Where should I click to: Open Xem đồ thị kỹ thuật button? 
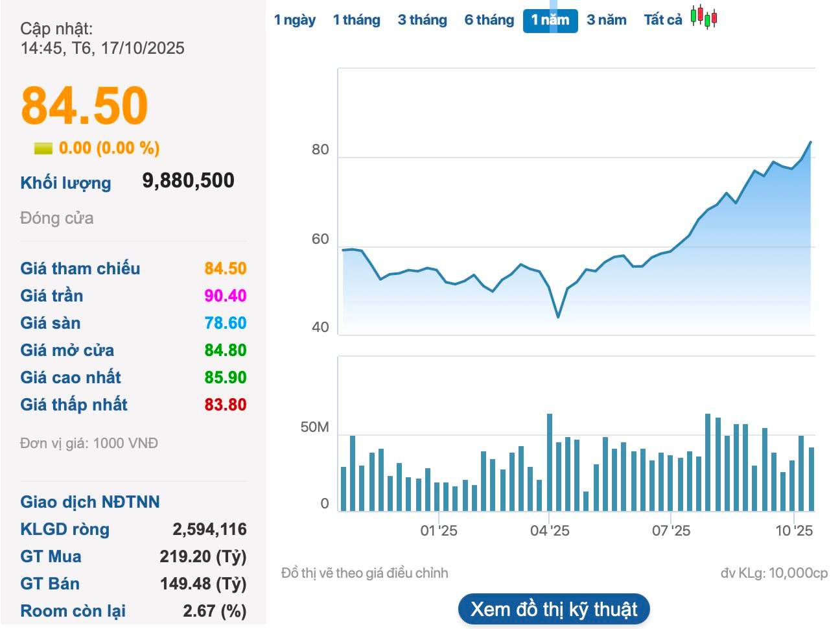coord(554,610)
